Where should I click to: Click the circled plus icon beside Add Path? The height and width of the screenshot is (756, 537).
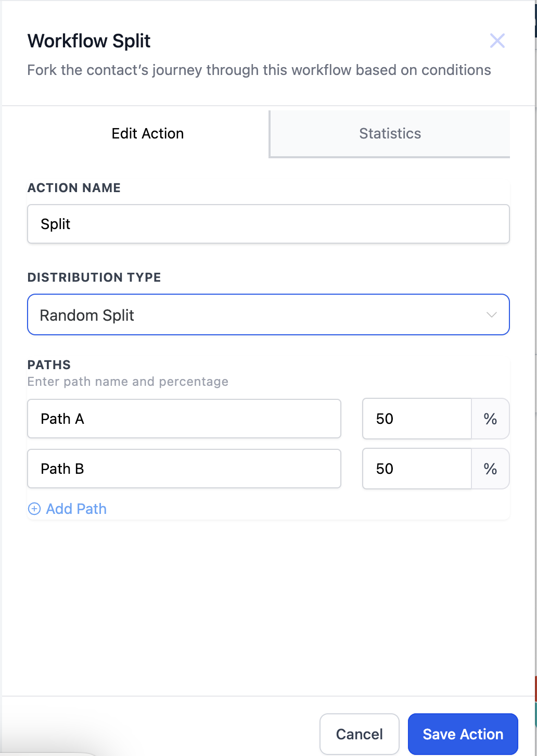pos(34,509)
